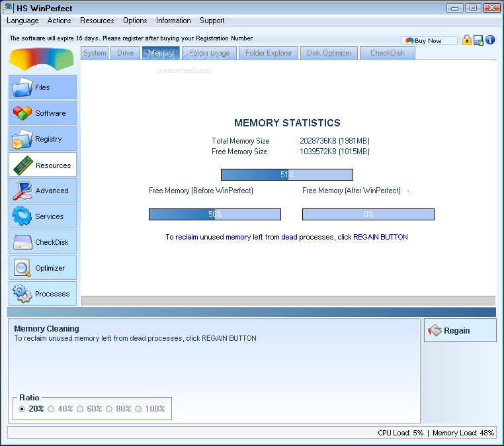The height and width of the screenshot is (446, 504).
Task: Switch to the System tab
Action: [95, 53]
